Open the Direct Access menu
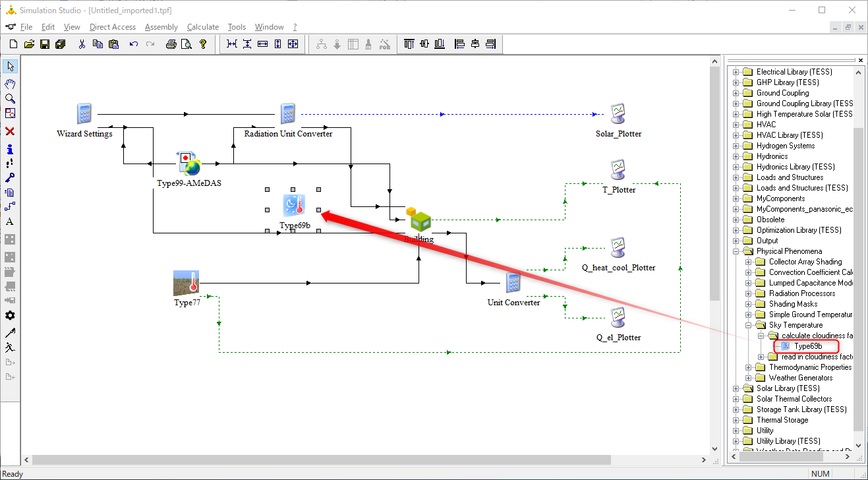 click(x=113, y=27)
